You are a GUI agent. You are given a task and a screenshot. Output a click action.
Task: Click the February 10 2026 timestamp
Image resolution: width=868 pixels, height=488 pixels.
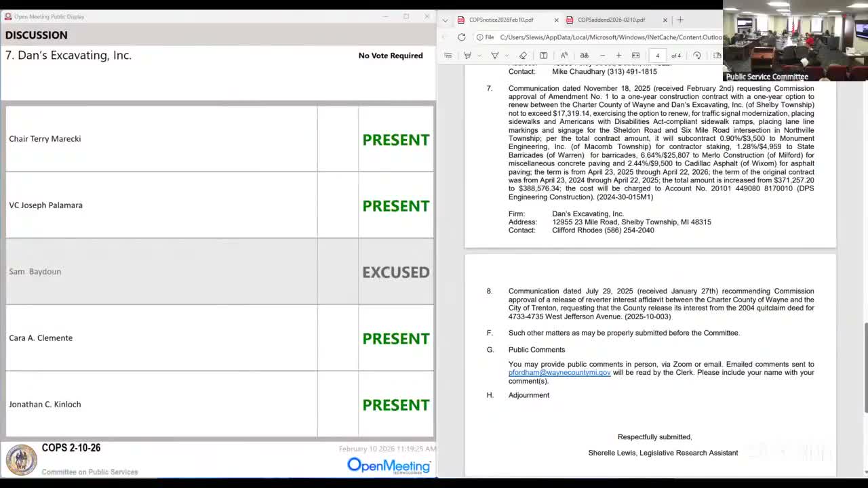pos(387,449)
